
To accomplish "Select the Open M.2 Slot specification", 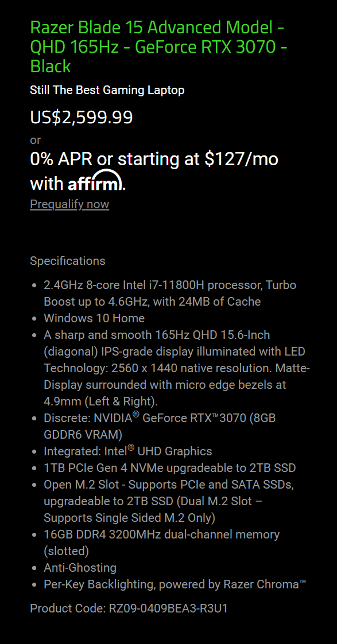I will coord(169,501).
